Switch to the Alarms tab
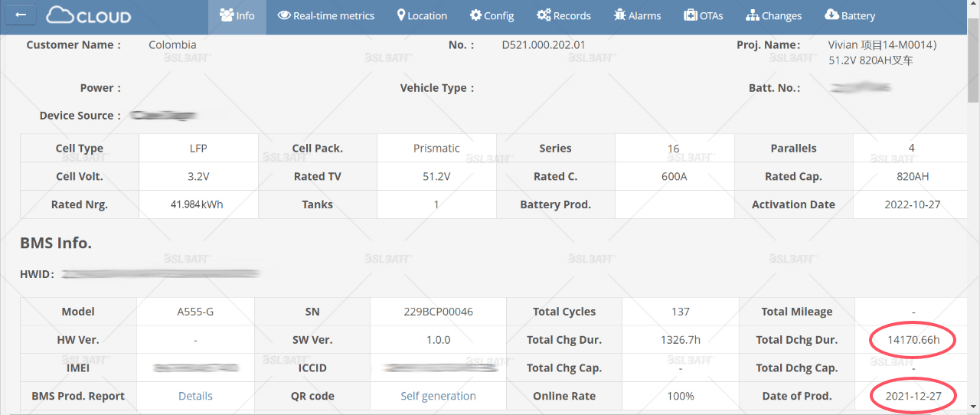The height and width of the screenshot is (415, 980). coord(638,15)
